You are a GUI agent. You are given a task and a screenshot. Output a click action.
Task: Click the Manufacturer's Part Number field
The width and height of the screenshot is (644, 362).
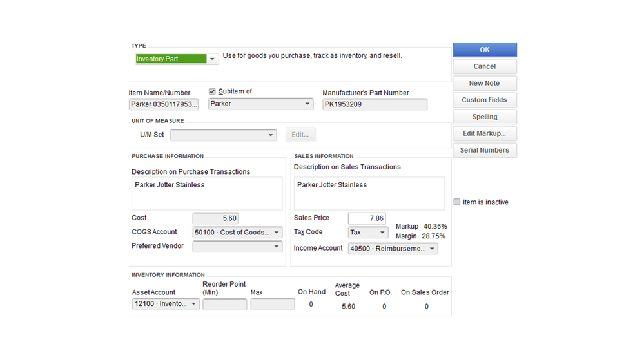(375, 104)
